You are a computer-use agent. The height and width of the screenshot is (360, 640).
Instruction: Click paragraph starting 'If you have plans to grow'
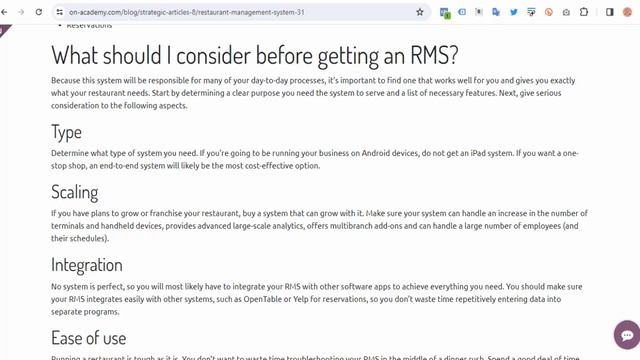pos(319,226)
